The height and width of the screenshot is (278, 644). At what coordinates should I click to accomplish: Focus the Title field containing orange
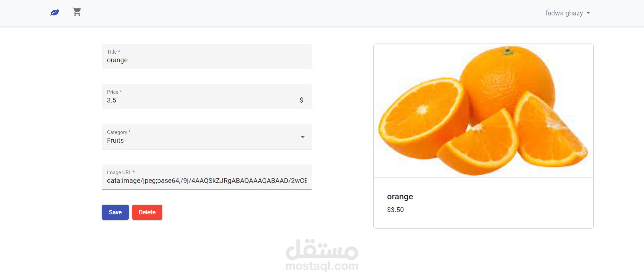click(207, 56)
